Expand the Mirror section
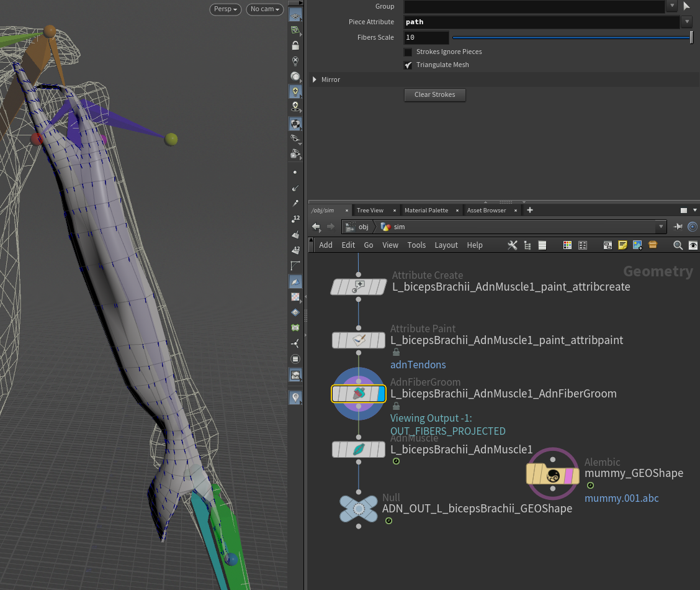This screenshot has height=590, width=700. click(315, 80)
